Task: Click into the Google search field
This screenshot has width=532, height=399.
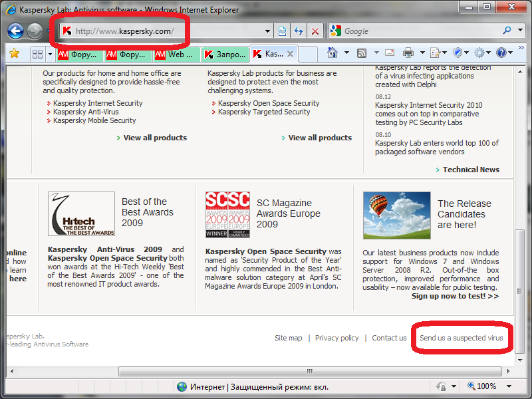Action: pyautogui.click(x=421, y=31)
